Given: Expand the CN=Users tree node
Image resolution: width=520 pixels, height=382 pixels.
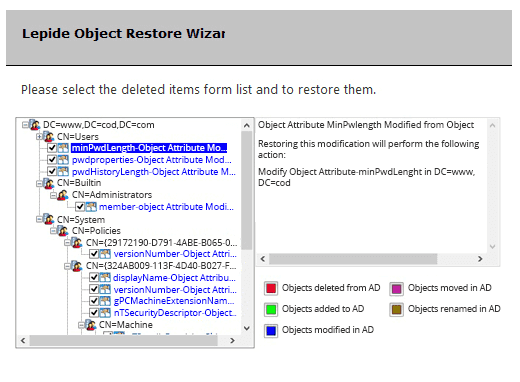Looking at the screenshot, I should [x=39, y=137].
